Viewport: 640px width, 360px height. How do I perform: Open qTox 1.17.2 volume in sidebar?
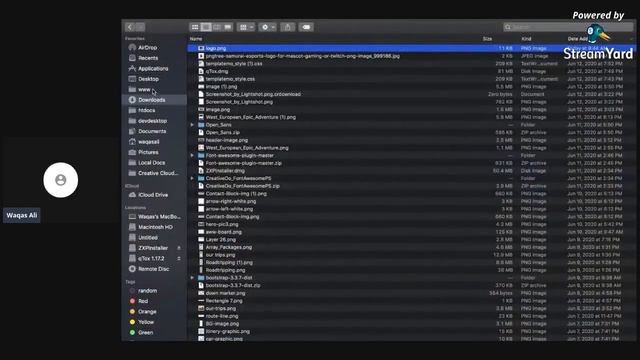coord(151,258)
